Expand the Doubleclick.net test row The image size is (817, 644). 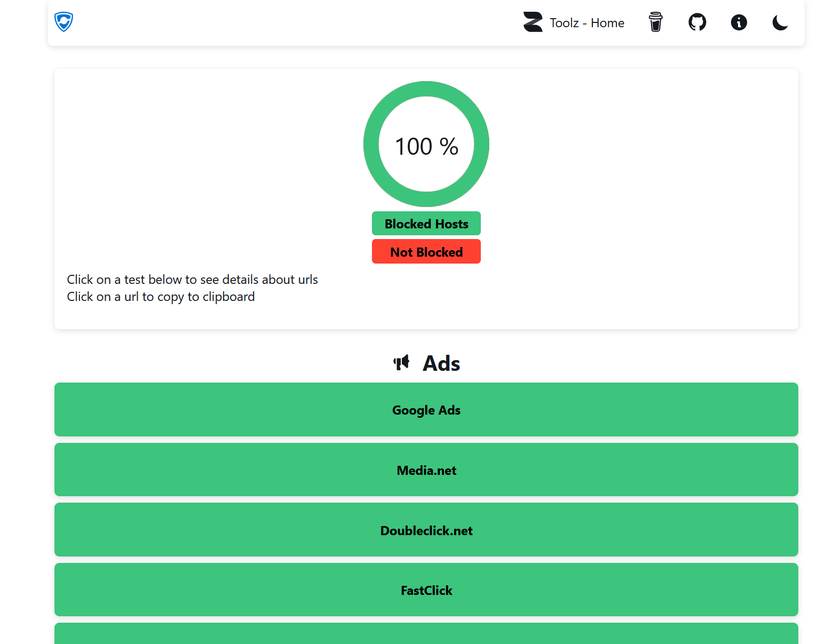point(426,530)
